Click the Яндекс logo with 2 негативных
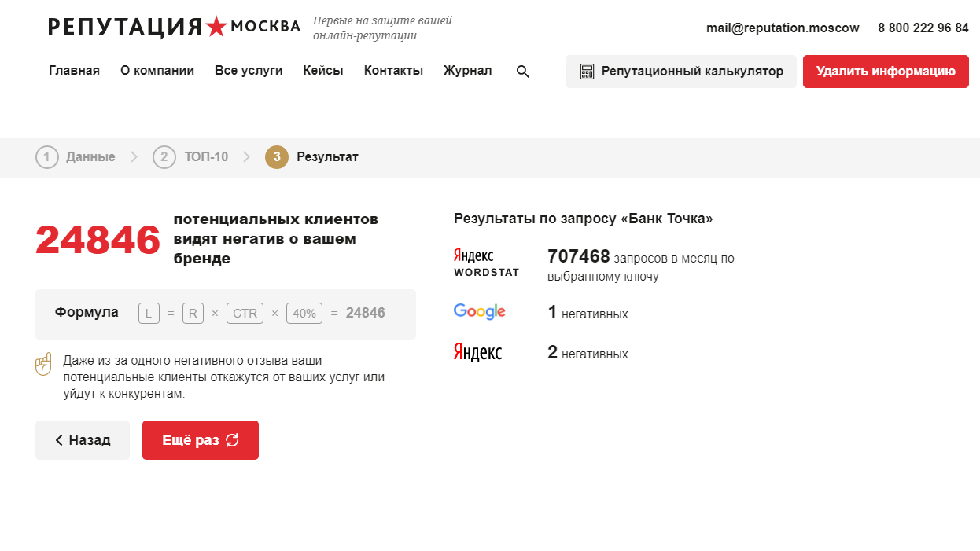 coord(477,352)
